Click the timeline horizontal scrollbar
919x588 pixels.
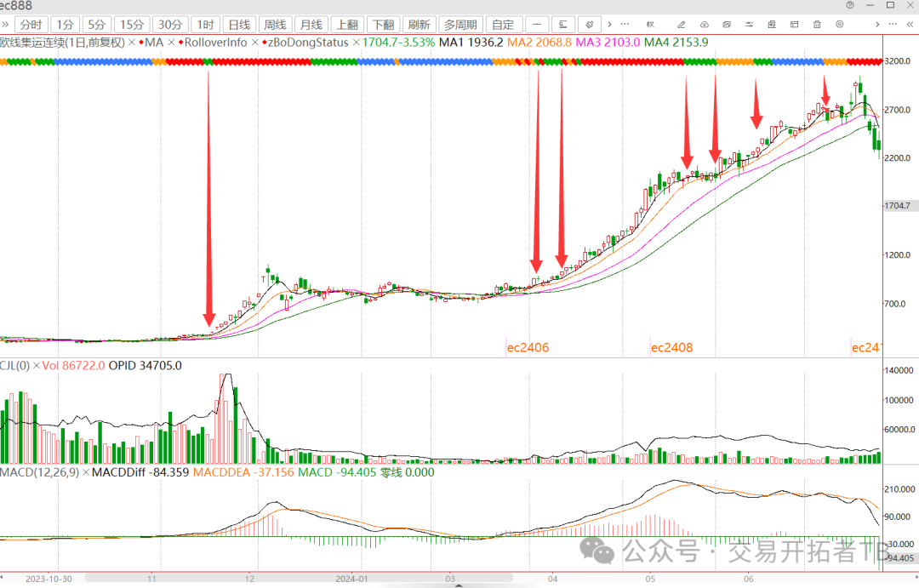coord(299,578)
